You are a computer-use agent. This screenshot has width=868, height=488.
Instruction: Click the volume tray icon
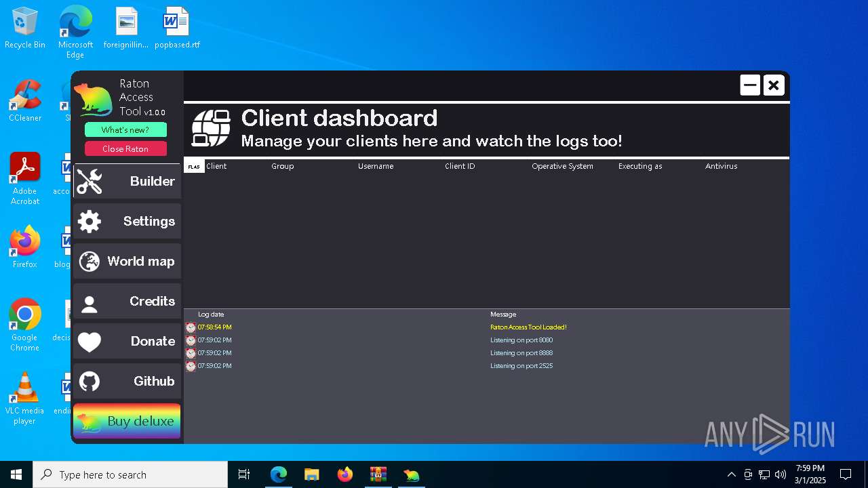point(781,474)
